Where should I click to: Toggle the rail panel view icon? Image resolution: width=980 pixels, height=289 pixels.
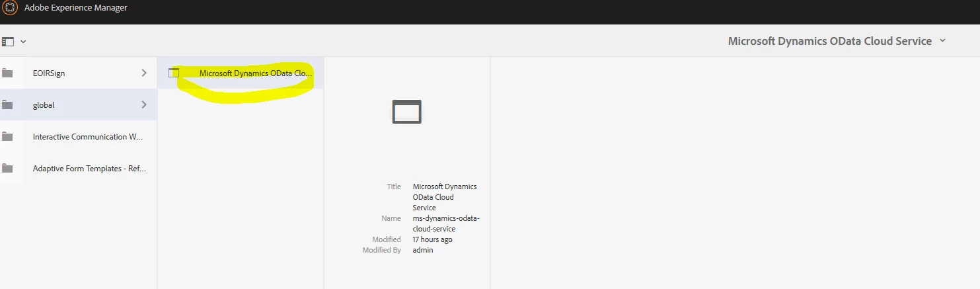8,42
